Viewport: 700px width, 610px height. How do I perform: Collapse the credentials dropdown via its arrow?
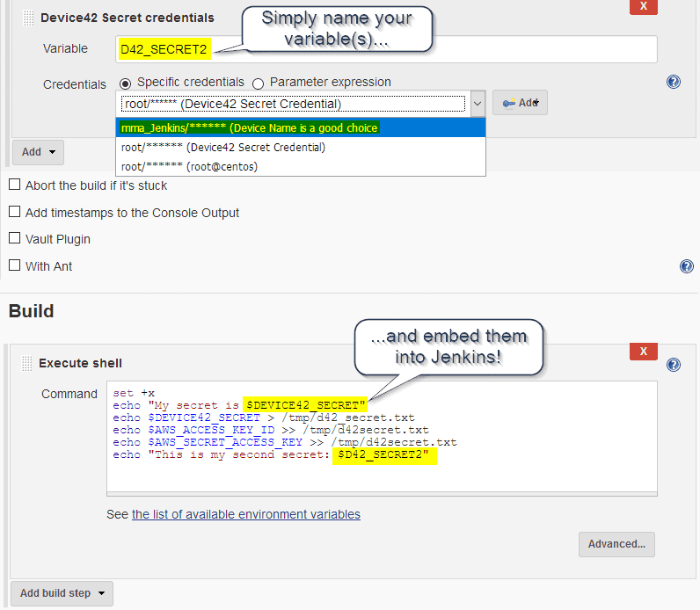coord(478,104)
